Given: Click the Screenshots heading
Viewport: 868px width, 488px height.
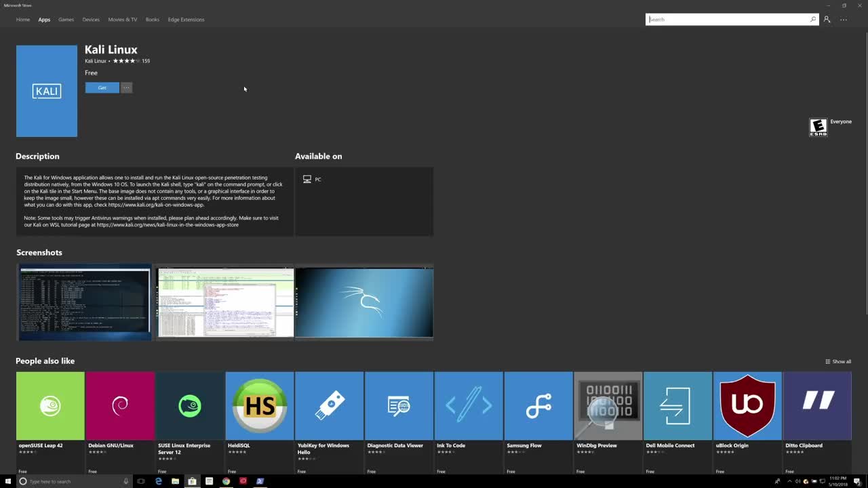Looking at the screenshot, I should (39, 252).
